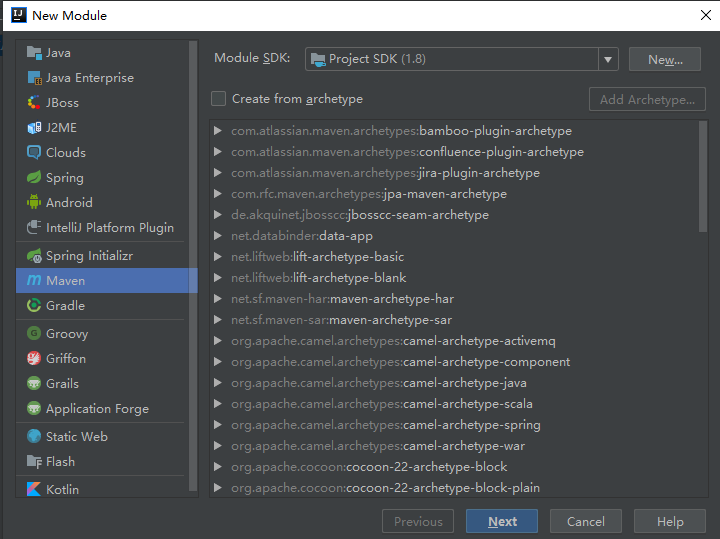Screen dimensions: 720x539
Task: Enable the Create from archetype checkbox
Action: click(x=218, y=99)
